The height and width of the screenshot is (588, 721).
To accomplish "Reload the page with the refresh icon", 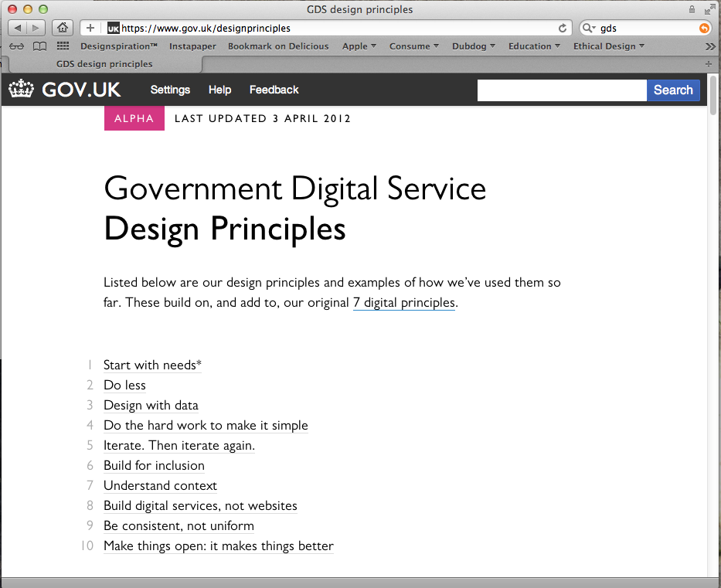I will click(562, 28).
